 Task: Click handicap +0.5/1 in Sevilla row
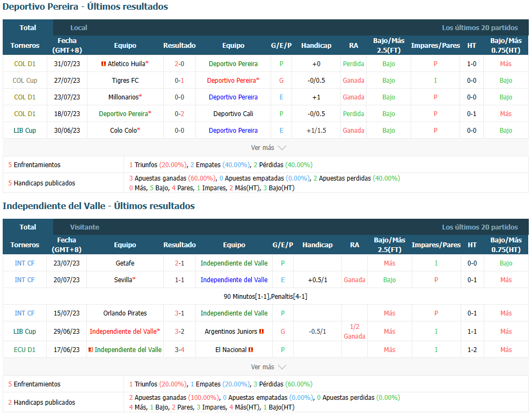click(x=318, y=280)
